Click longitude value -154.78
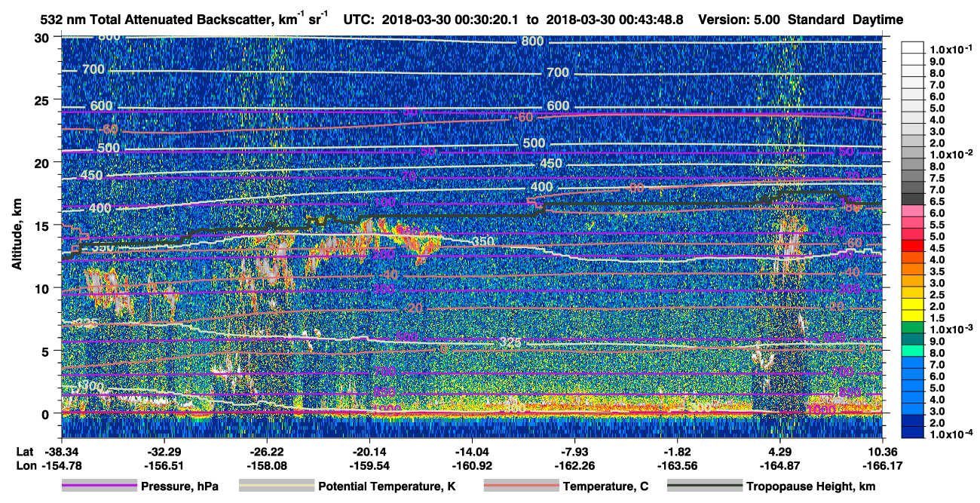The image size is (980, 503). [60, 465]
